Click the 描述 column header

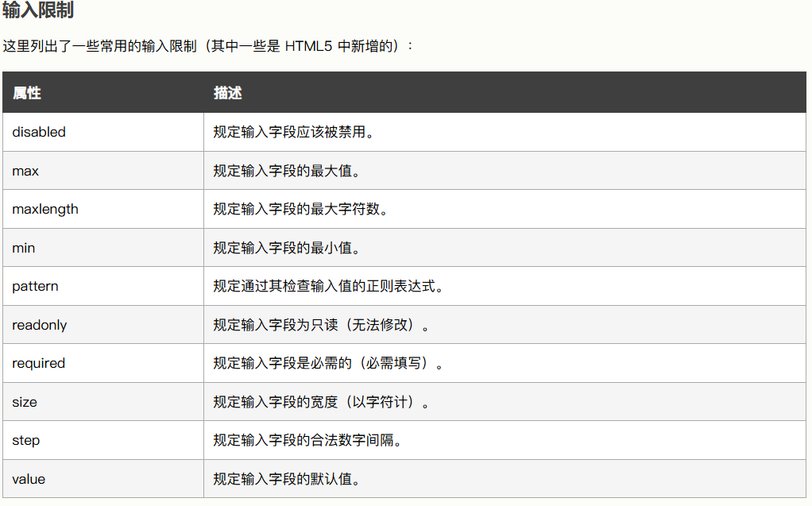(227, 93)
